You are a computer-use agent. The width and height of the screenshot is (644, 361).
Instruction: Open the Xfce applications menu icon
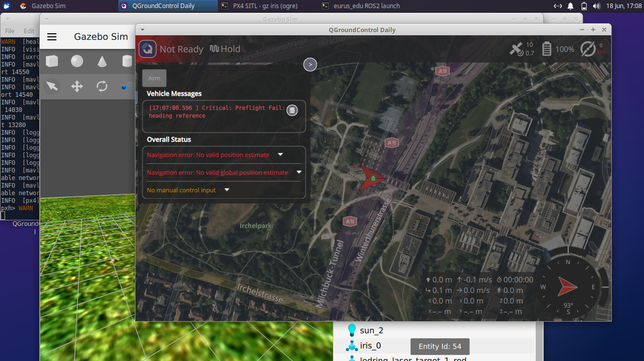[6, 6]
